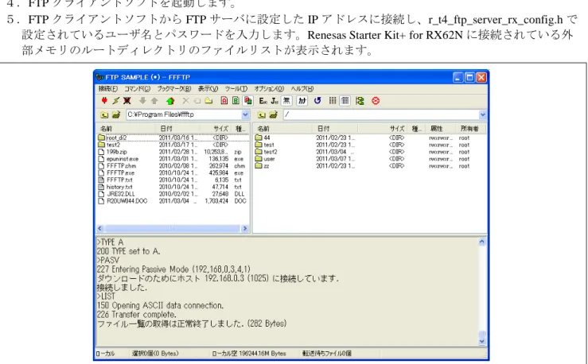Viewport: 588px width, 364px height.
Task: Click the Connect plug icon in toolbar
Action: 104,101
